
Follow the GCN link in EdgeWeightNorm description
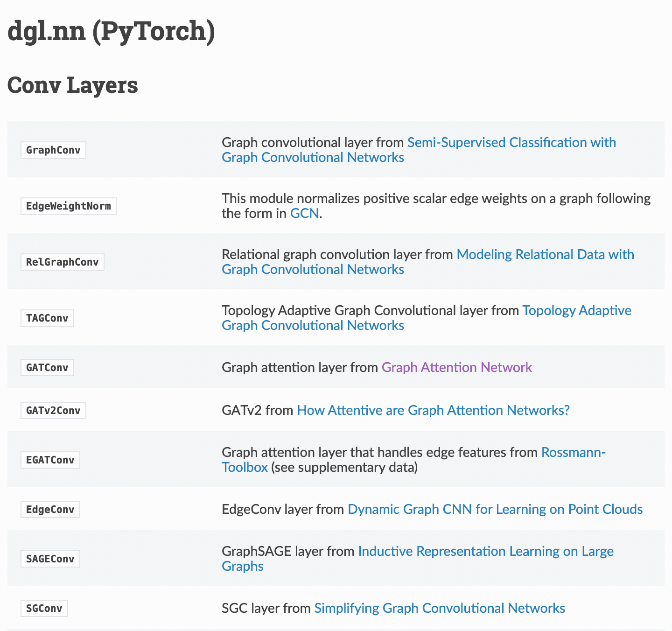click(x=304, y=213)
